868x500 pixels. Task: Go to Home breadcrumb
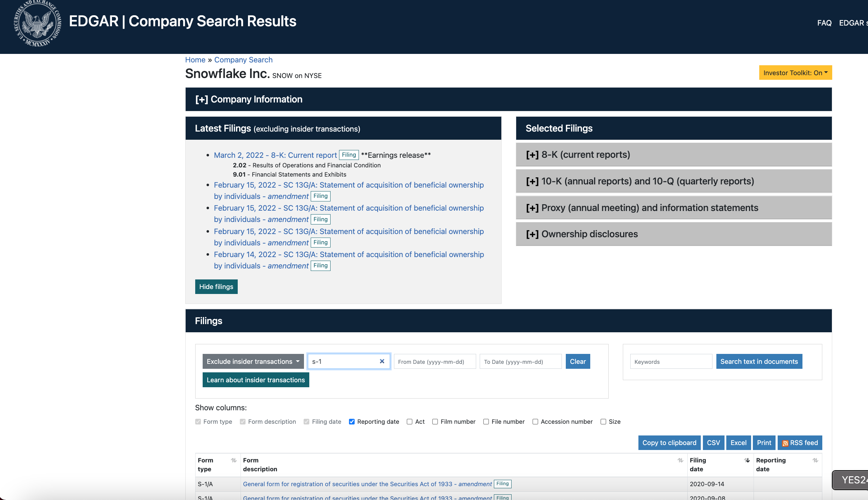coord(195,60)
